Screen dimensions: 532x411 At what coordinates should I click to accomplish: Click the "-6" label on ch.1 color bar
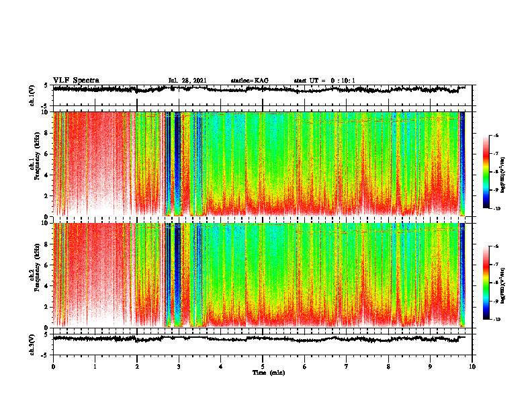pyautogui.click(x=495, y=136)
